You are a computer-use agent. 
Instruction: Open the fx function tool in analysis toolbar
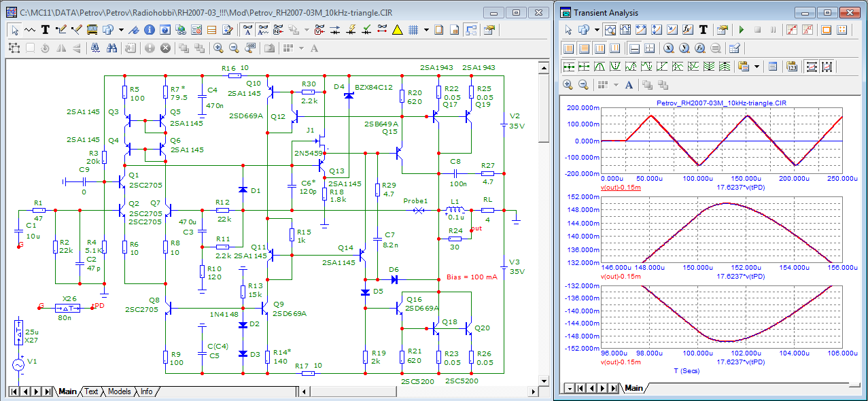click(687, 30)
